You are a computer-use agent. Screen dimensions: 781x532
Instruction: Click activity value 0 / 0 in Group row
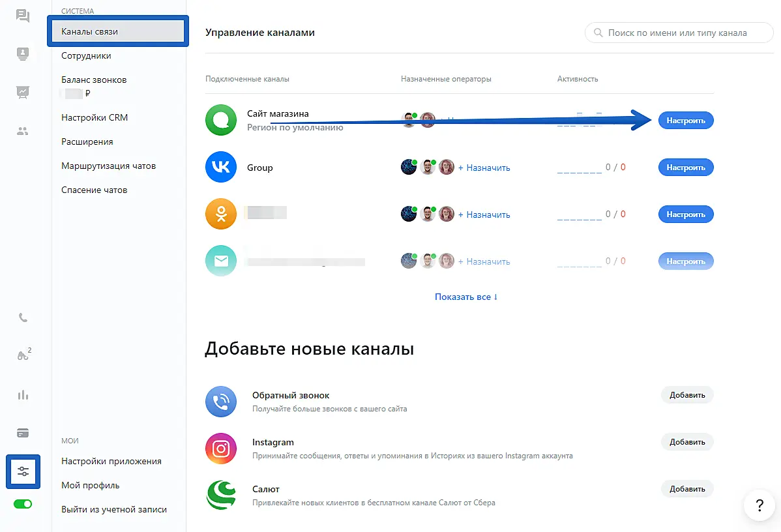click(615, 168)
